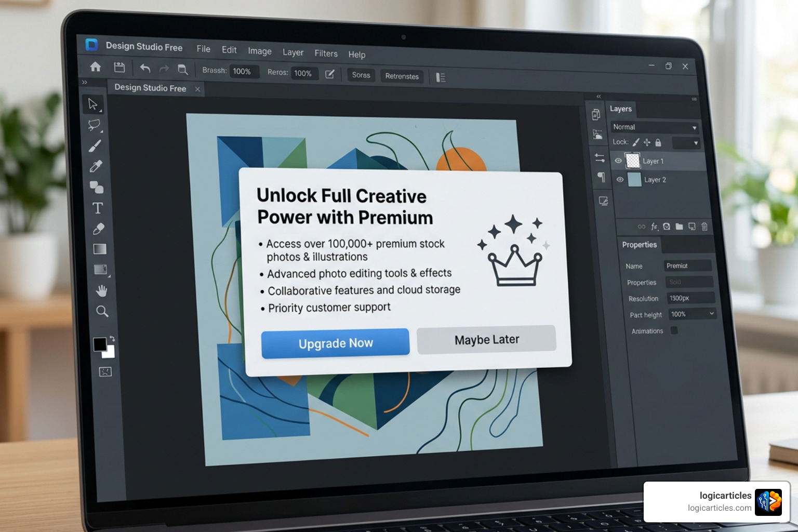Hide Layer 2 using its eye icon
The height and width of the screenshot is (532, 798).
click(620, 179)
